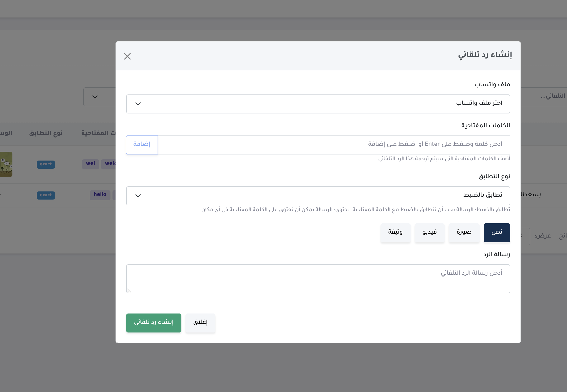Click the lower exact match badge
This screenshot has height=392, width=567.
(46, 195)
